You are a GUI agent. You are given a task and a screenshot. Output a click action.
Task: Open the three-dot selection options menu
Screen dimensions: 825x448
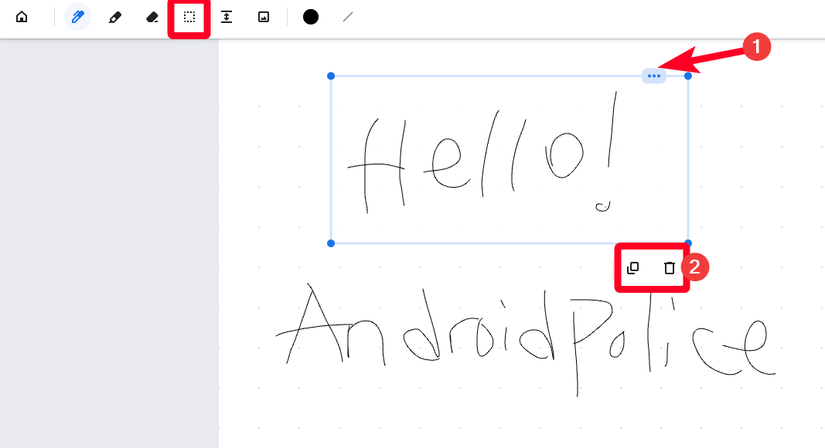[654, 76]
